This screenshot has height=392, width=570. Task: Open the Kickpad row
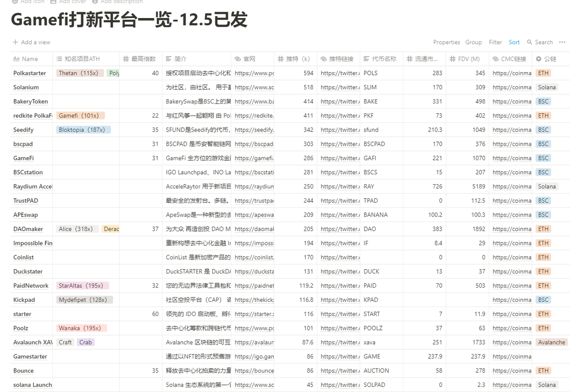coord(24,300)
